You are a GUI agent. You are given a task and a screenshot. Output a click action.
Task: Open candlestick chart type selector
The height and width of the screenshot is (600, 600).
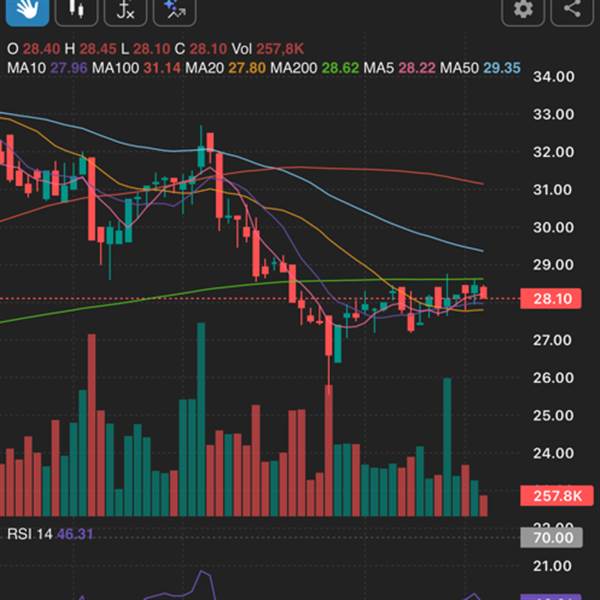pos(77,11)
